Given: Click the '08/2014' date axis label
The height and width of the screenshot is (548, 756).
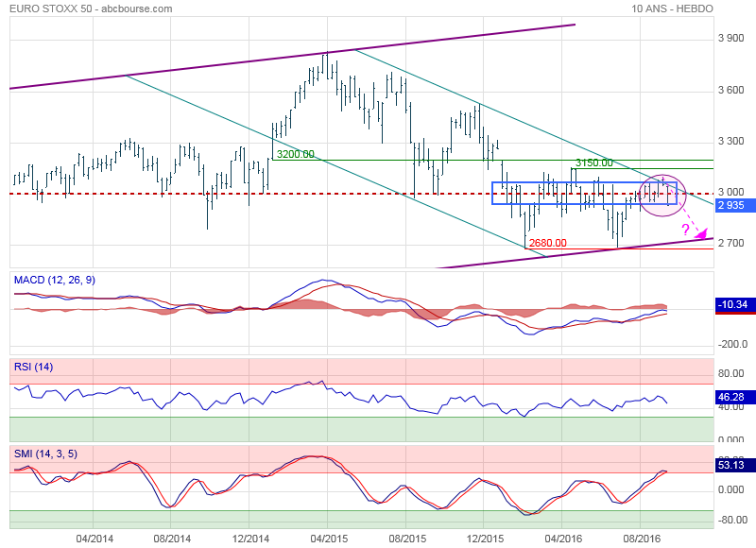Looking at the screenshot, I should tap(172, 539).
